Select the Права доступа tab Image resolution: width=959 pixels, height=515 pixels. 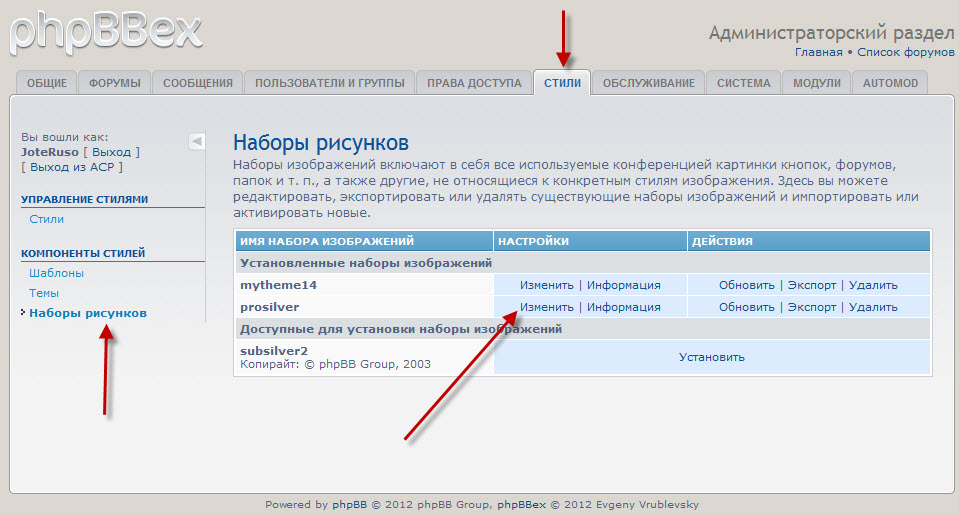click(x=473, y=83)
